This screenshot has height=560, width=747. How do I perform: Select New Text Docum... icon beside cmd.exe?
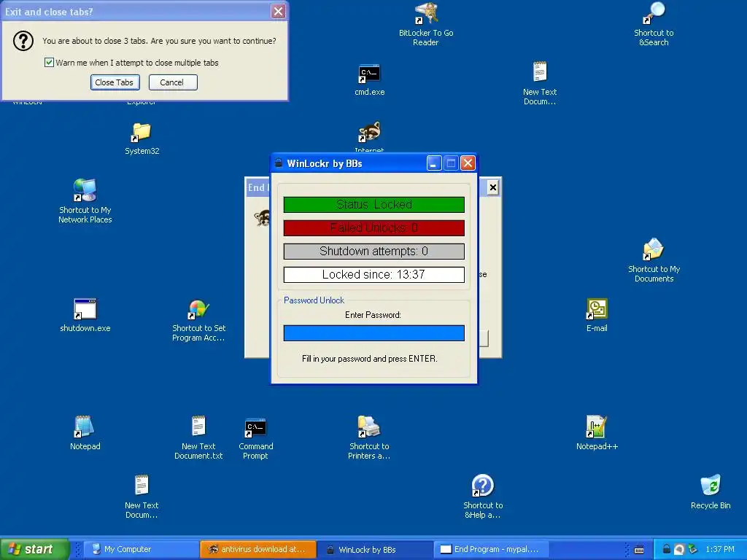540,72
